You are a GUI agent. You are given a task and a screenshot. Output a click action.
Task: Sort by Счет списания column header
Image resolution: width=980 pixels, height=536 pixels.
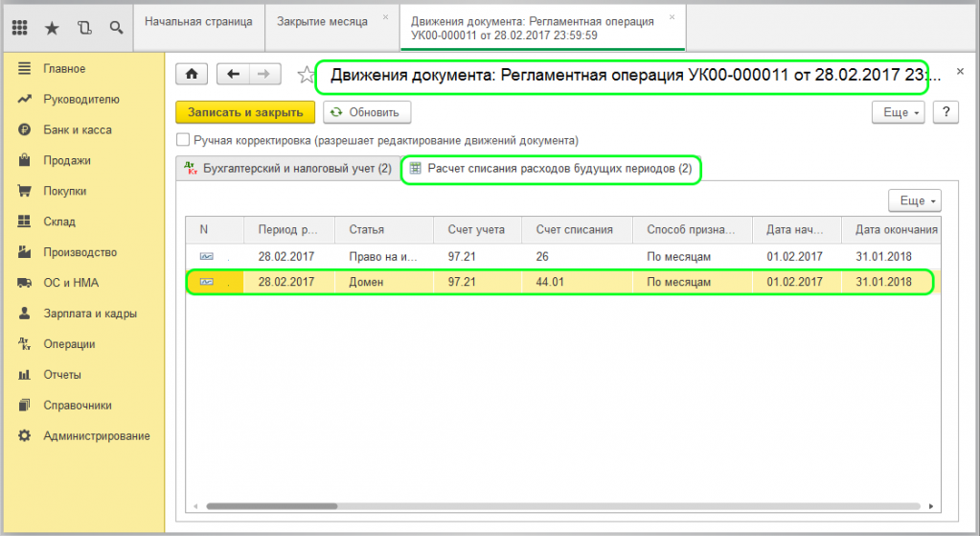577,230
